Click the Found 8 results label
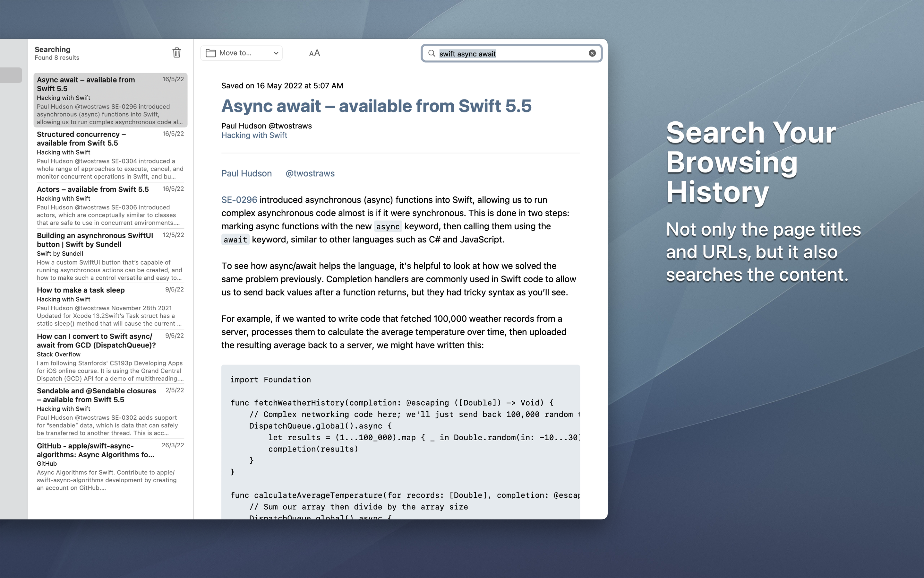Viewport: 924px width, 578px height. pyautogui.click(x=57, y=58)
